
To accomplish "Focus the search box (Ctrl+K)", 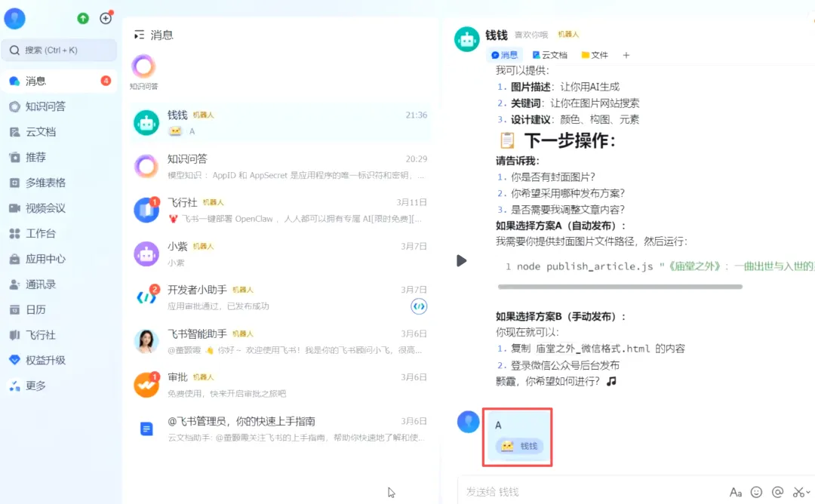I will (59, 50).
